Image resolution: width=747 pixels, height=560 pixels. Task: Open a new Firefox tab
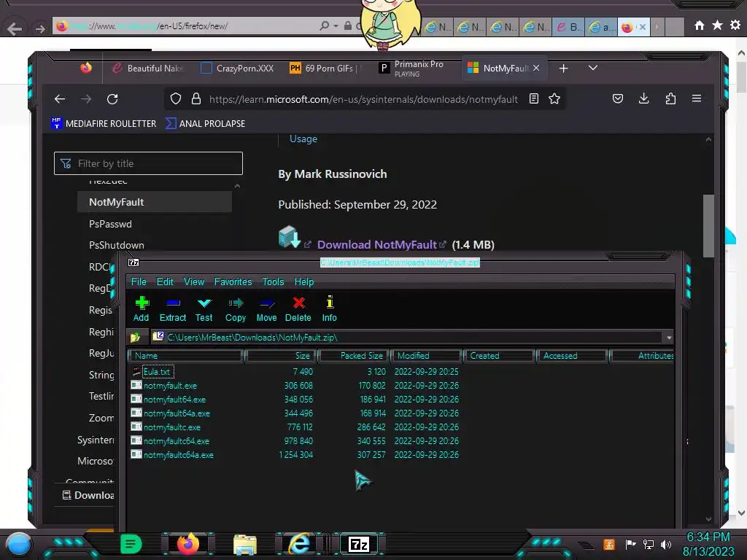[x=564, y=69]
